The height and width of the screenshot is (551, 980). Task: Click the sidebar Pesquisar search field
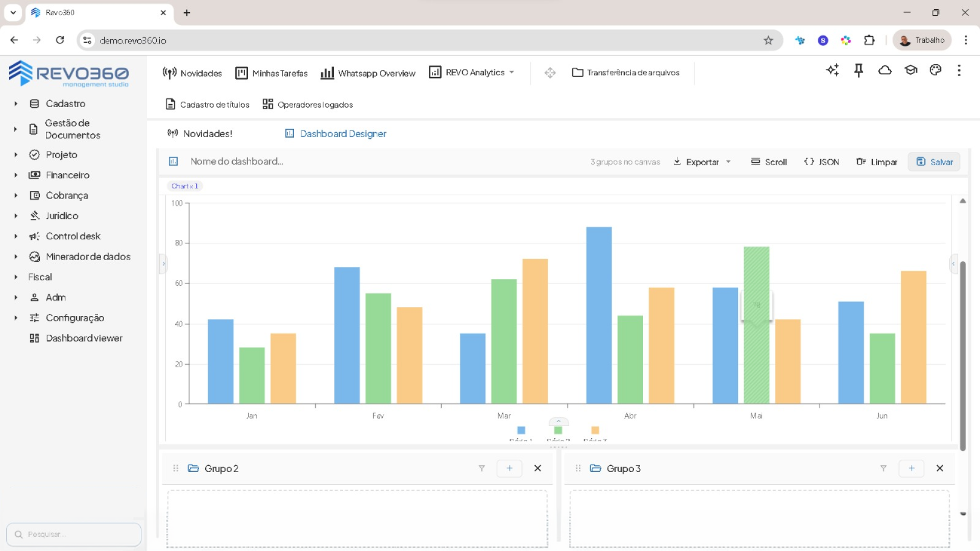tap(74, 534)
